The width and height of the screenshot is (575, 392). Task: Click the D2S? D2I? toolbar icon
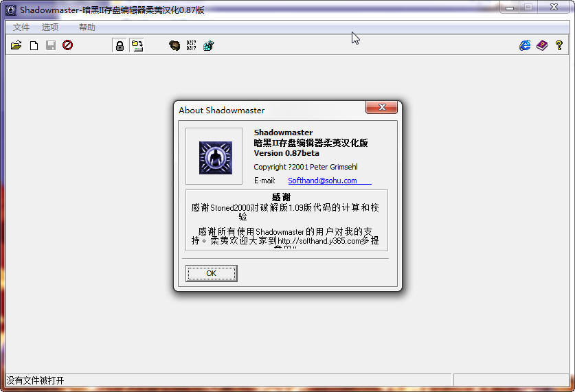(191, 45)
